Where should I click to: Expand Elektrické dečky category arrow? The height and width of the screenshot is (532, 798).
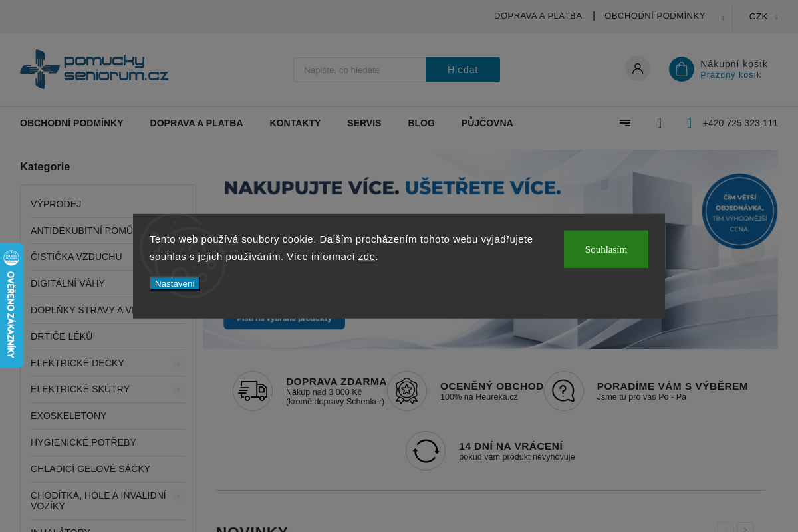[178, 363]
